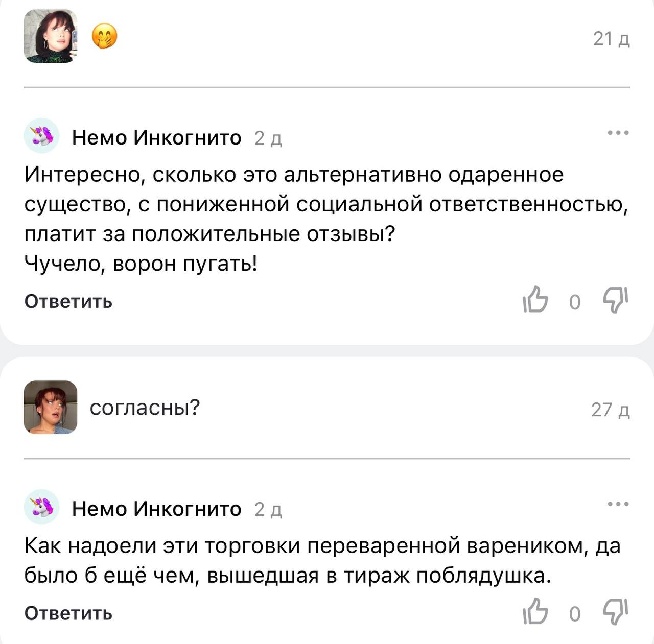The image size is (654, 644).
Task: Open 'Немо Инкогнито' profile above the 'Интересно' comment
Action: [x=156, y=137]
